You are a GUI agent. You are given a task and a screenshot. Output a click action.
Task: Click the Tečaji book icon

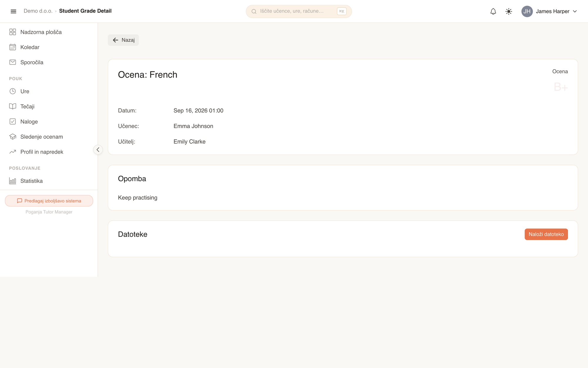(13, 106)
